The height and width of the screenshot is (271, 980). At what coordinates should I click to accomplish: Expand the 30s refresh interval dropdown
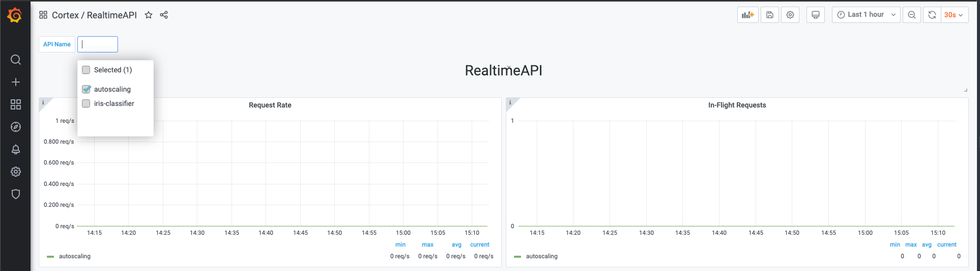point(954,15)
